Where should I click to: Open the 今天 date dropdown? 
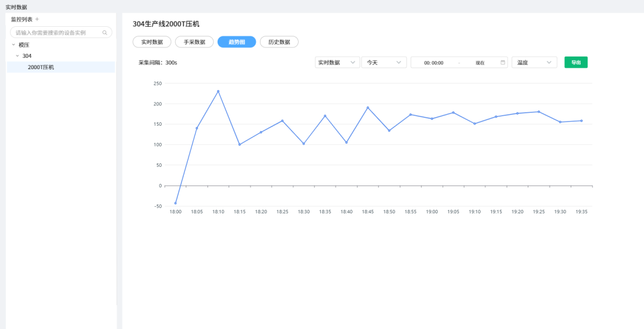tap(383, 63)
